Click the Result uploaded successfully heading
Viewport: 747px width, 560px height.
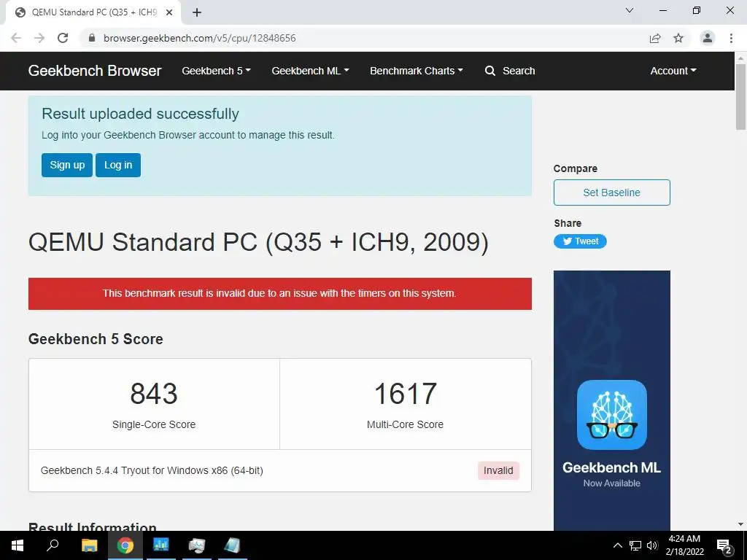(x=140, y=114)
